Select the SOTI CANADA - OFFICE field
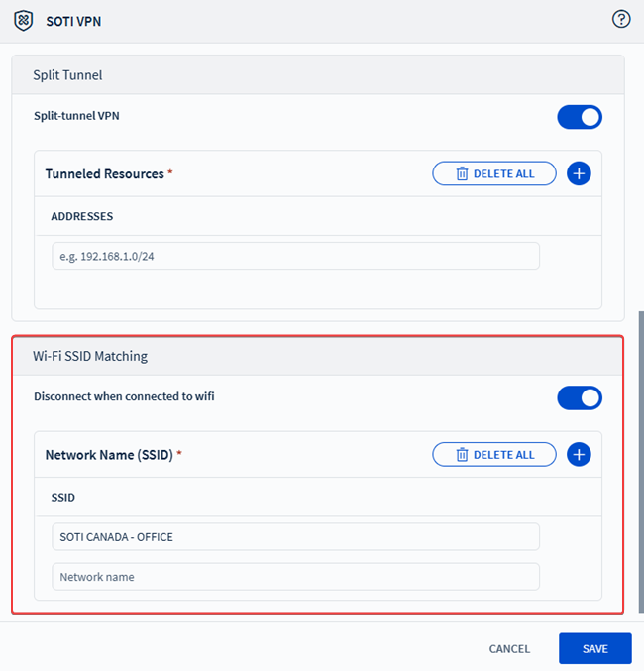This screenshot has height=671, width=644. pos(295,537)
